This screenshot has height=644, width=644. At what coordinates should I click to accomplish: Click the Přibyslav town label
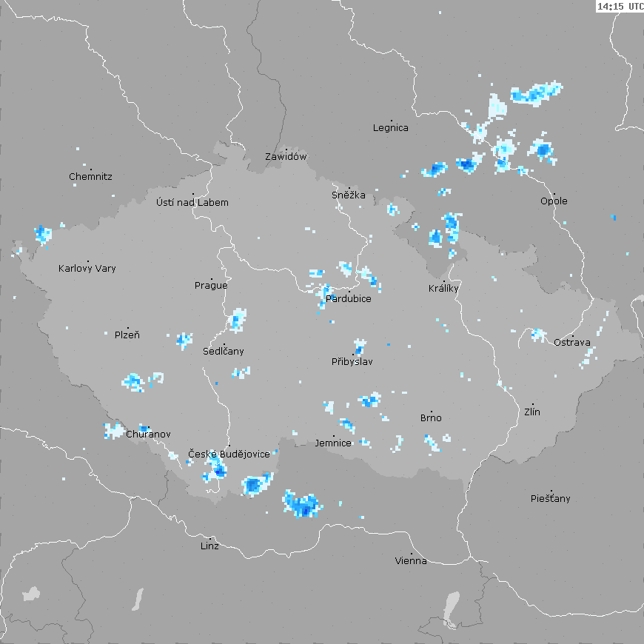pos(352,362)
